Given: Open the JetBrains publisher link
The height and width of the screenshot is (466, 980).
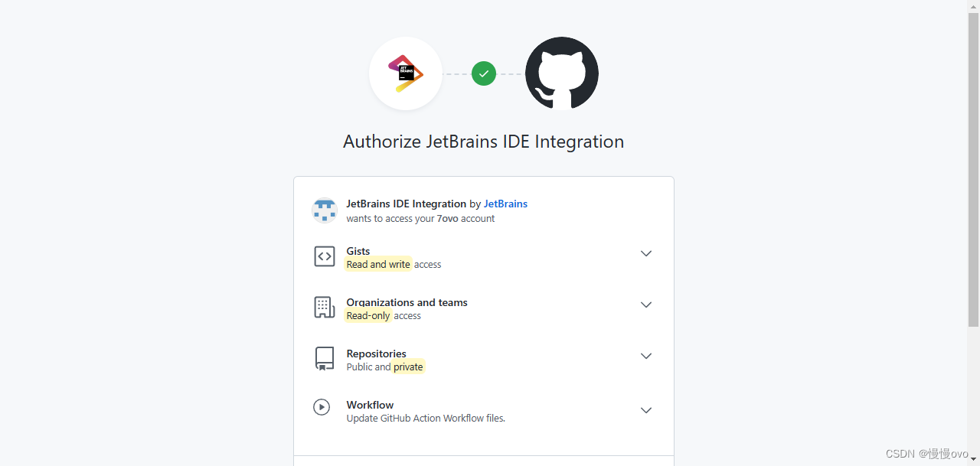Looking at the screenshot, I should click(505, 204).
